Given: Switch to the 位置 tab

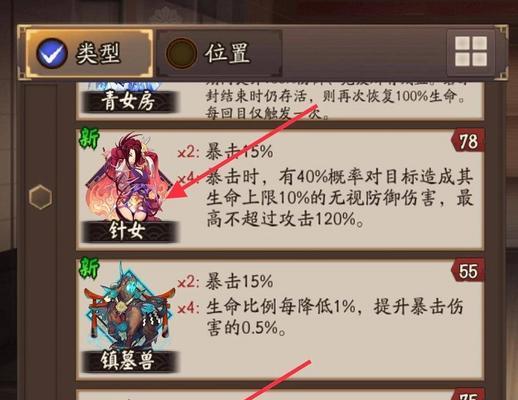Looking at the screenshot, I should pos(219,53).
